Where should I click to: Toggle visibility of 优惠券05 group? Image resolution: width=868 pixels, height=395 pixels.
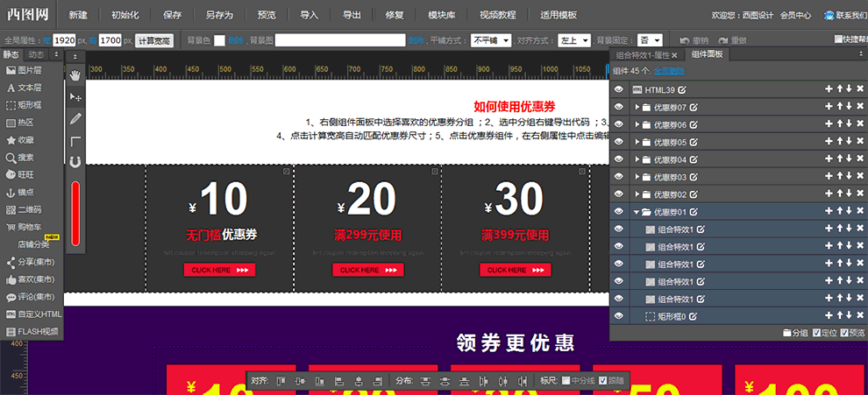619,142
